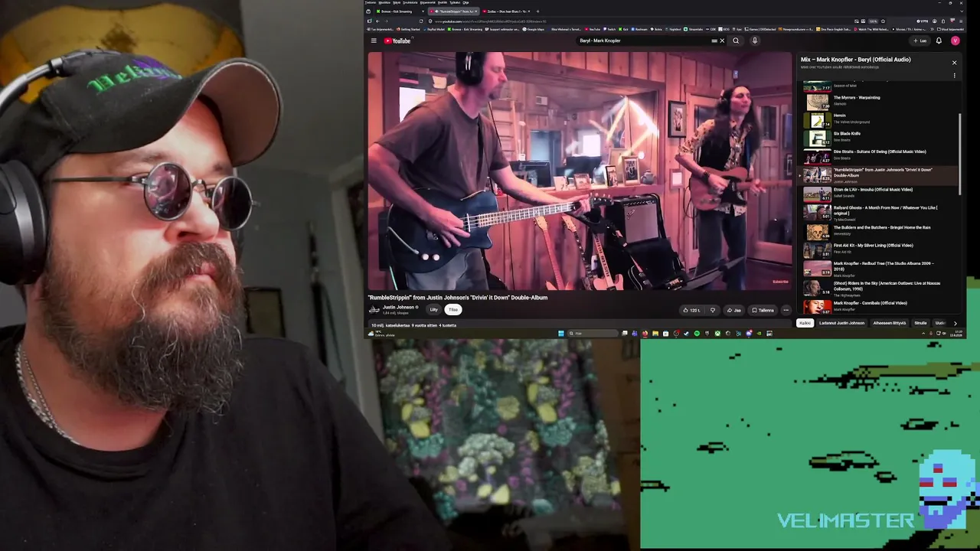Click the YouTube search magnifier button
This screenshot has width=980, height=551.
(x=736, y=41)
